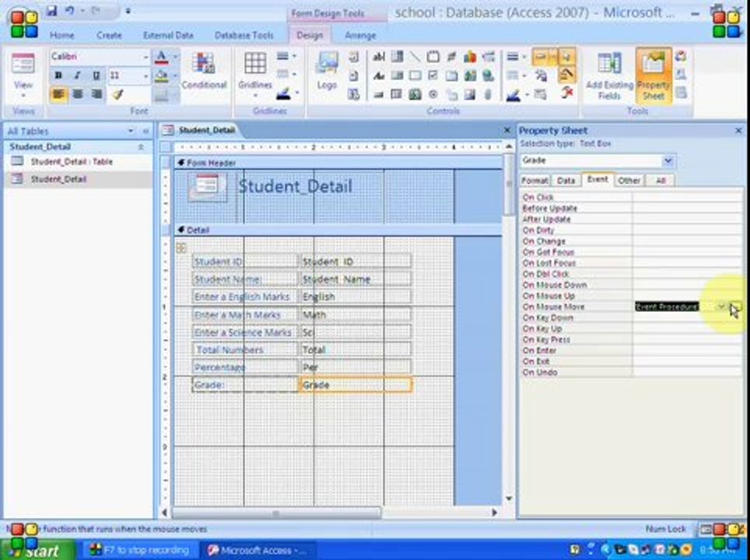Open the font size 11 dropdown

[x=145, y=75]
